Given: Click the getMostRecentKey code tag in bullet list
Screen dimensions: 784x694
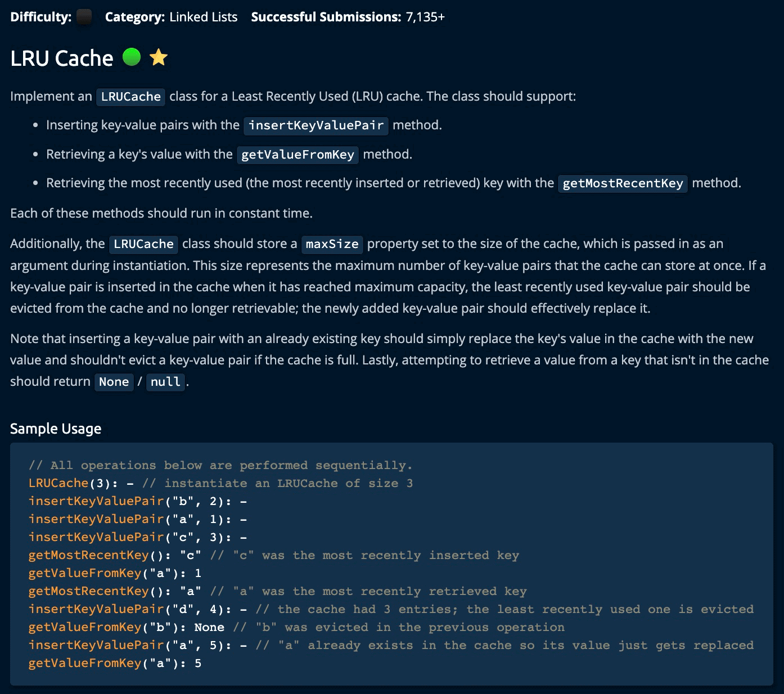Looking at the screenshot, I should [623, 183].
